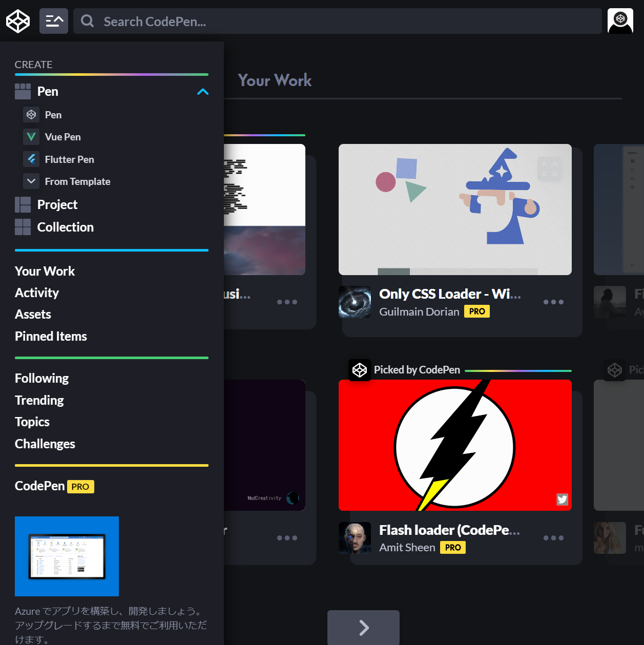This screenshot has height=645, width=644.
Task: Click the Twitter icon on Flash pen
Action: tap(562, 500)
